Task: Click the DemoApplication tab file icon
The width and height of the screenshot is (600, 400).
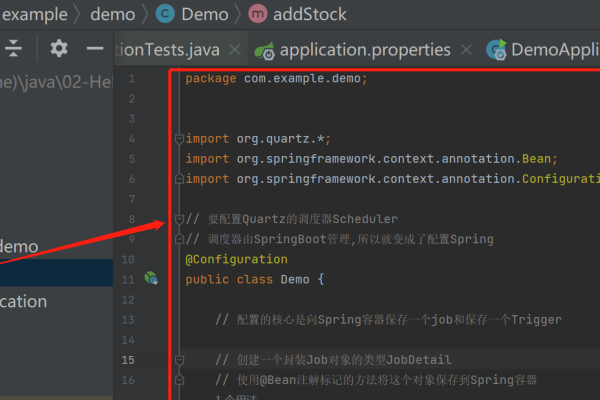Action: [495, 50]
